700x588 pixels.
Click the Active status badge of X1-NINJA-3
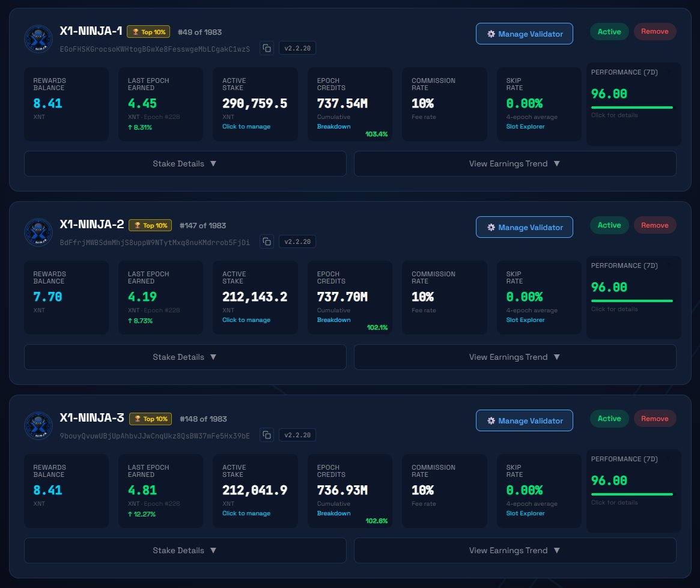pyautogui.click(x=609, y=419)
